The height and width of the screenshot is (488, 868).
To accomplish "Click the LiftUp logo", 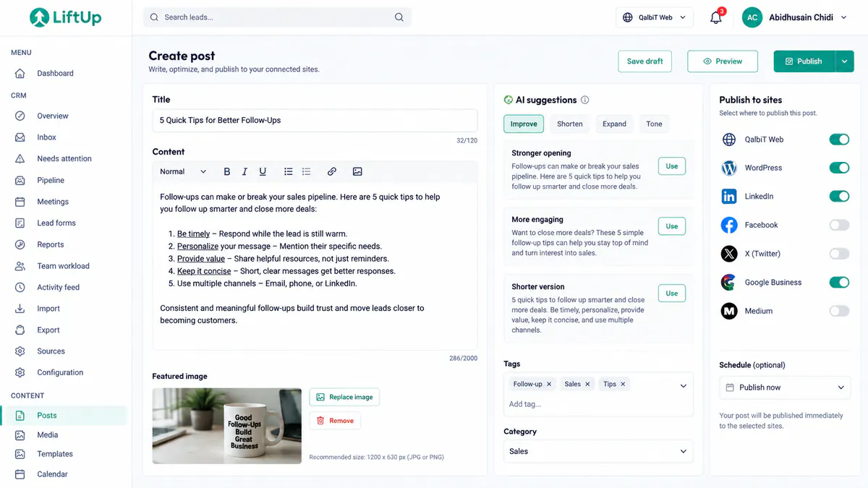I will pyautogui.click(x=66, y=17).
